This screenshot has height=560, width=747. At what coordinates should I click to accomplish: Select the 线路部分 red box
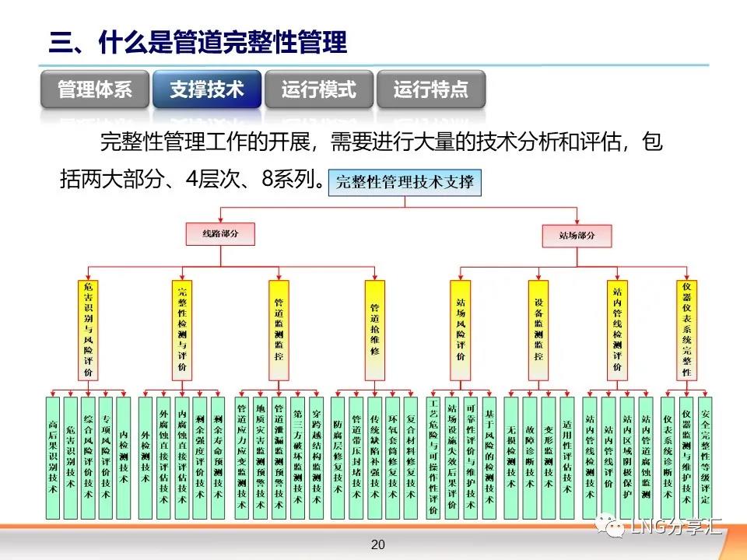220,234
